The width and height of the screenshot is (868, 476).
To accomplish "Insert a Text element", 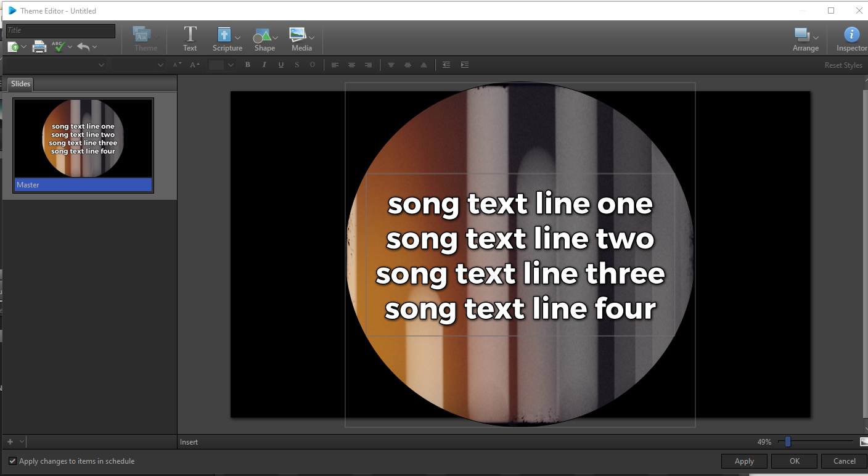I will [190, 38].
